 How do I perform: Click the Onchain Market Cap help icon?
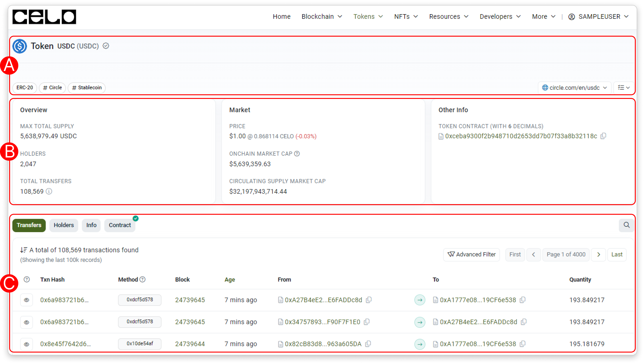pos(297,154)
